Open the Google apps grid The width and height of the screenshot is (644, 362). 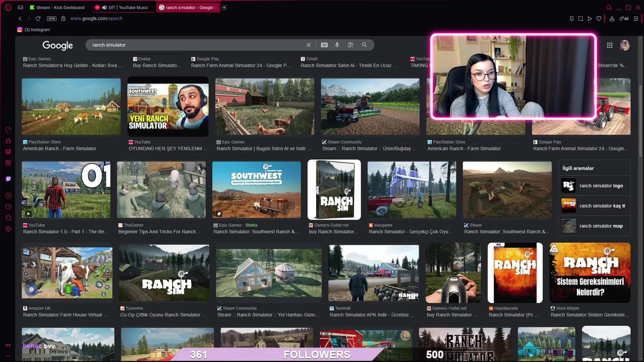click(x=610, y=45)
